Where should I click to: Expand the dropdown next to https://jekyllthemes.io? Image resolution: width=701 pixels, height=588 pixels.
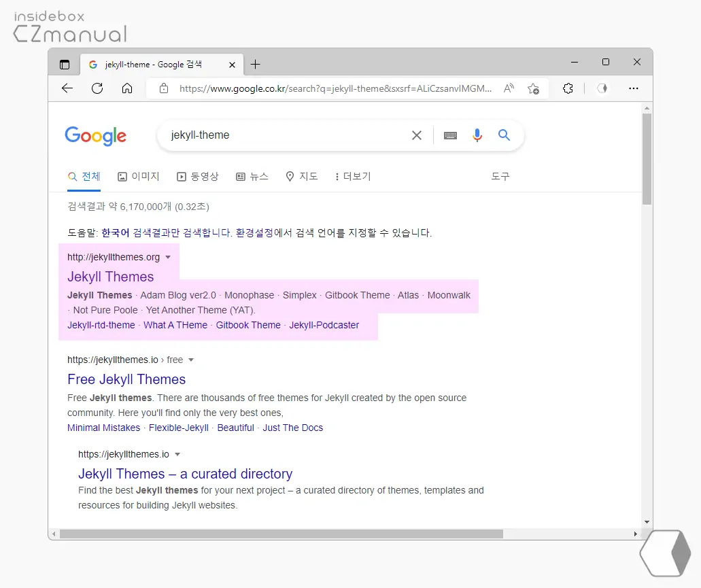(177, 454)
